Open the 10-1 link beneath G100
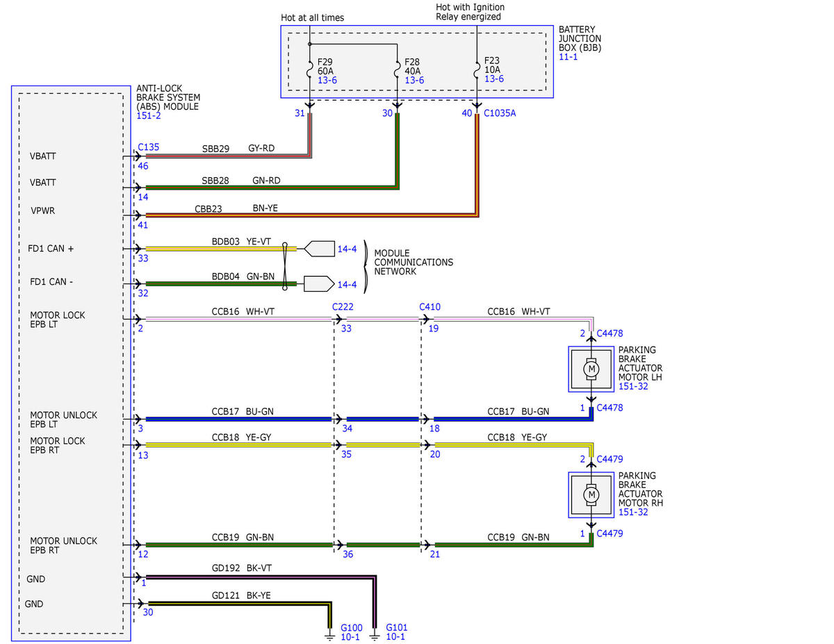 pos(350,636)
